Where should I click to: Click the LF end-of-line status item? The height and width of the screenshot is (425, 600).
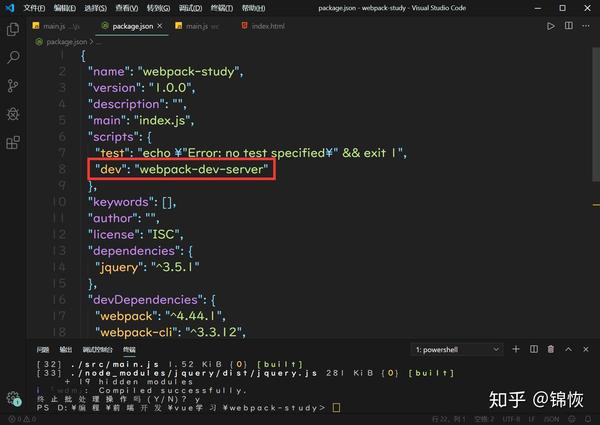[531, 419]
